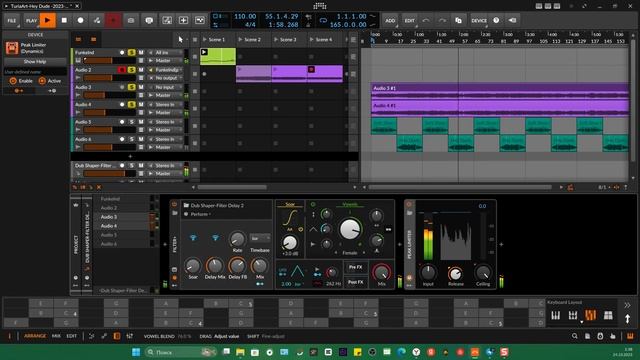Screen dimensions: 640x360
Task: Toggle arranger loop in transport display
Action: click(x=323, y=20)
